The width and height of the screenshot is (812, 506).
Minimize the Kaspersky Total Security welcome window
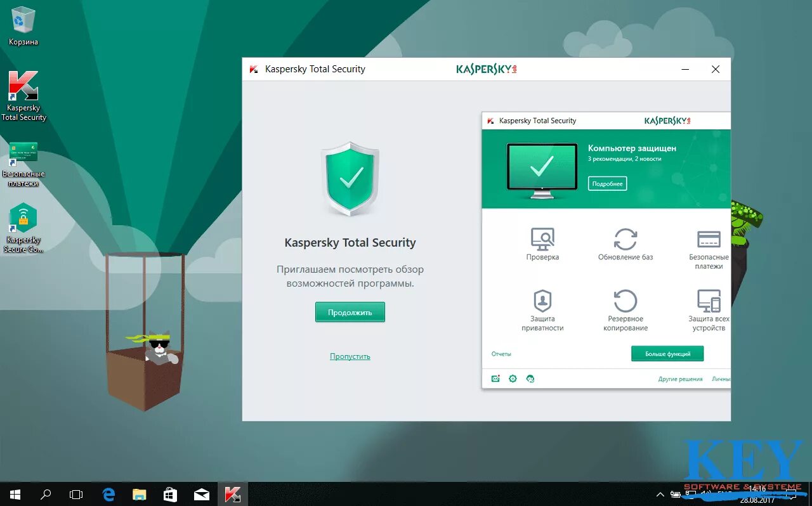tap(686, 69)
